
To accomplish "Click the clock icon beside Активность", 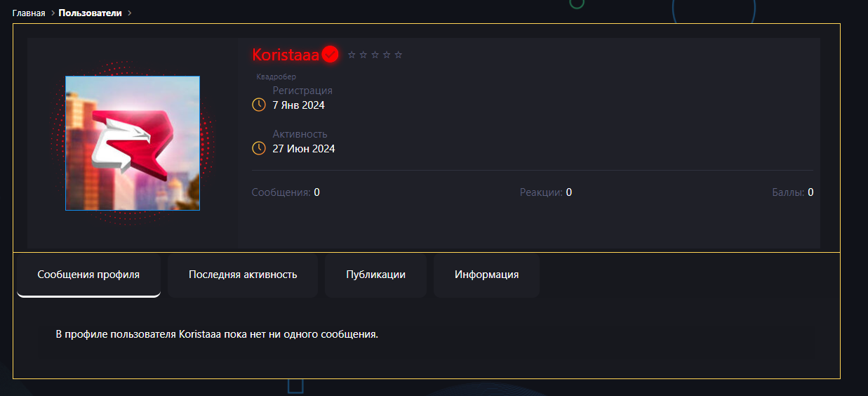I will (x=259, y=148).
